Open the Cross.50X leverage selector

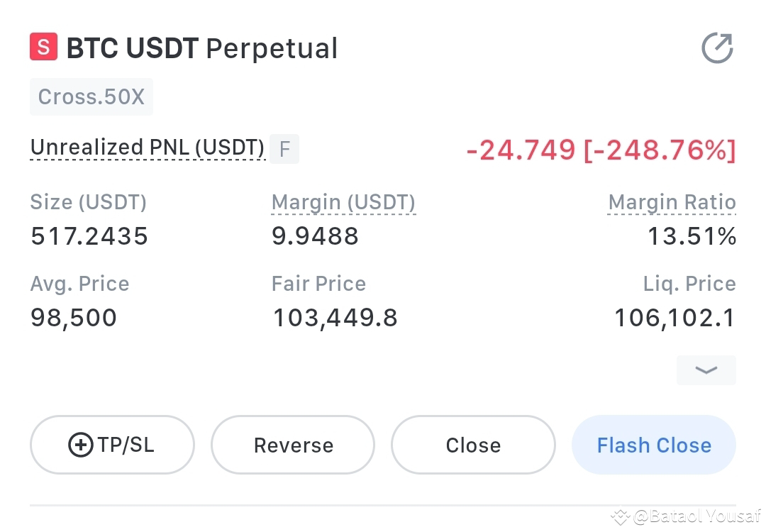tap(91, 96)
